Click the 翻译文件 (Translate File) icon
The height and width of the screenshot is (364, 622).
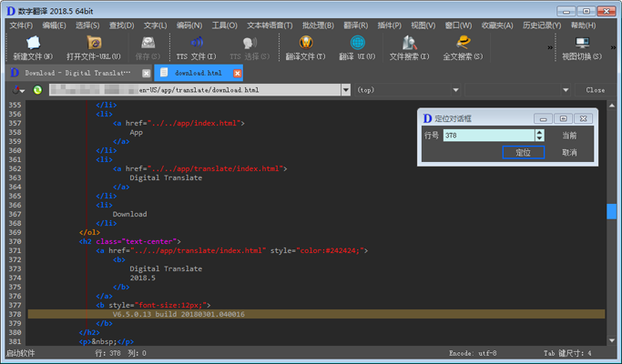(x=305, y=44)
